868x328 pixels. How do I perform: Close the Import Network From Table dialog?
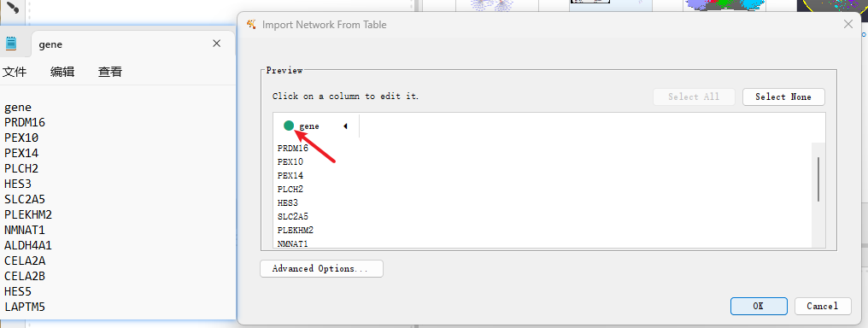click(x=847, y=24)
